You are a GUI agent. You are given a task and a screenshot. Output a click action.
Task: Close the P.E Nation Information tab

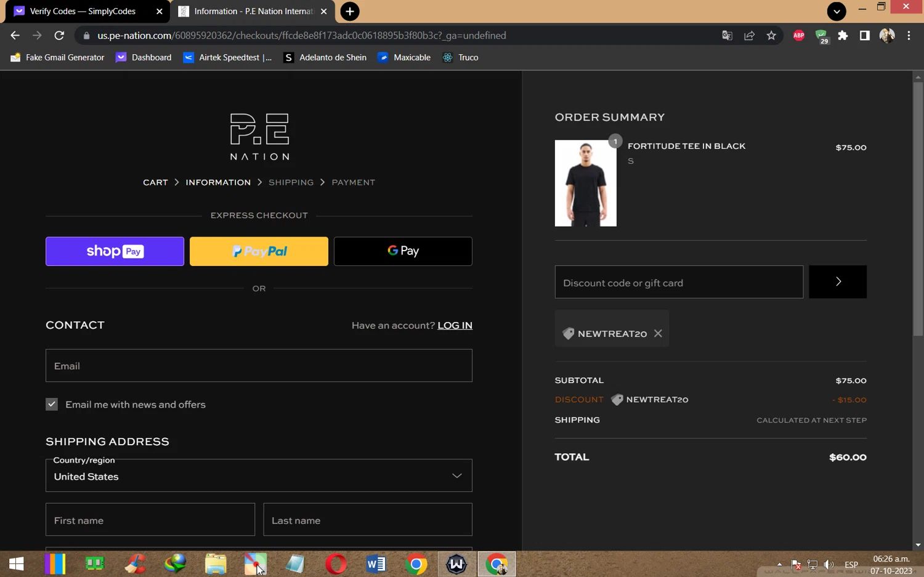324,11
